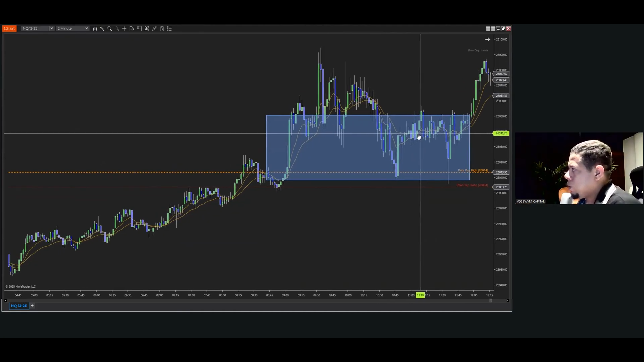Open the drawing tools pencil icon
This screenshot has width=644, height=362.
(102, 29)
